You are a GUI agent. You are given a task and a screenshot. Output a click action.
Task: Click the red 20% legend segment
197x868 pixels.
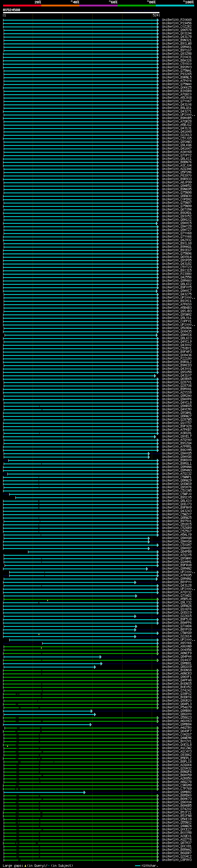(22, 6)
